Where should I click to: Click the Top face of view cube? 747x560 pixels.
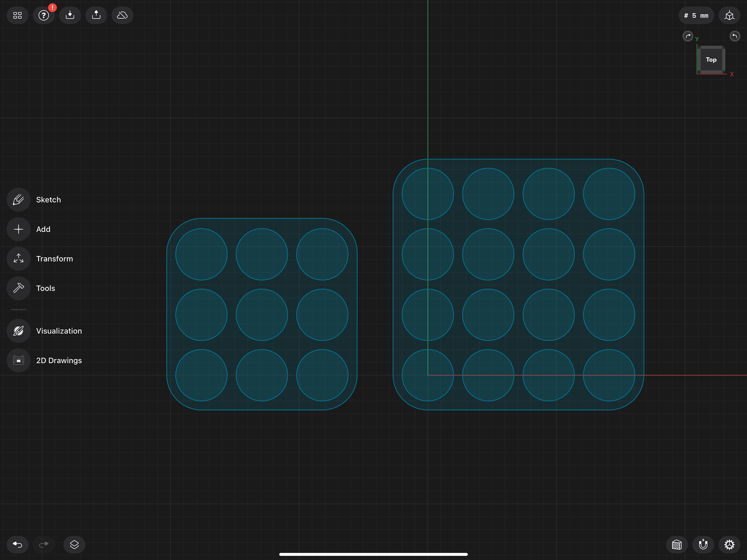(711, 60)
